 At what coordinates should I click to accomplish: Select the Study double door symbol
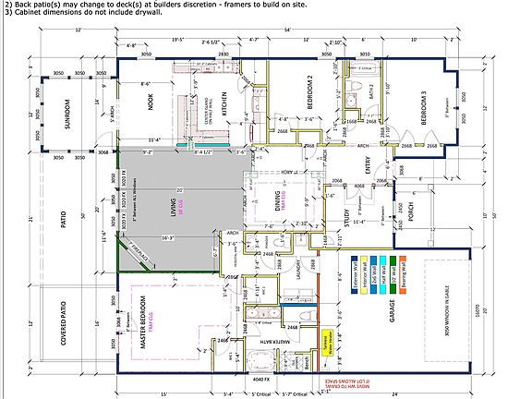pyautogui.click(x=359, y=193)
